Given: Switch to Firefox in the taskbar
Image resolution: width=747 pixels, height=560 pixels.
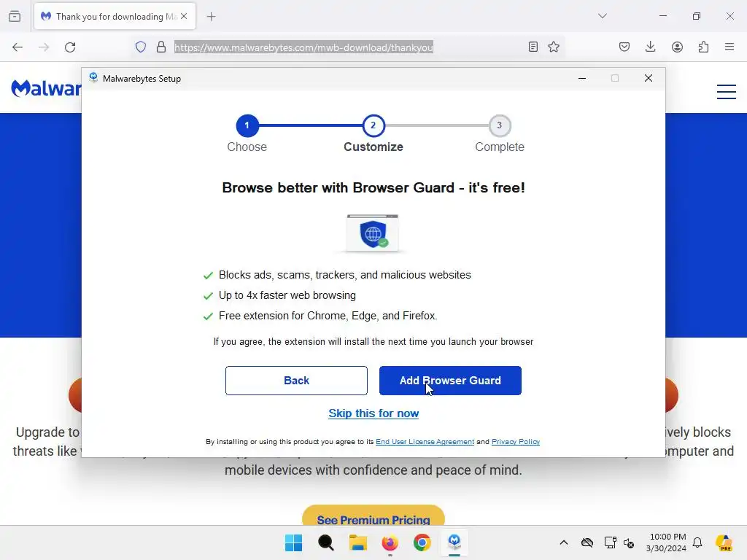Looking at the screenshot, I should 390,542.
